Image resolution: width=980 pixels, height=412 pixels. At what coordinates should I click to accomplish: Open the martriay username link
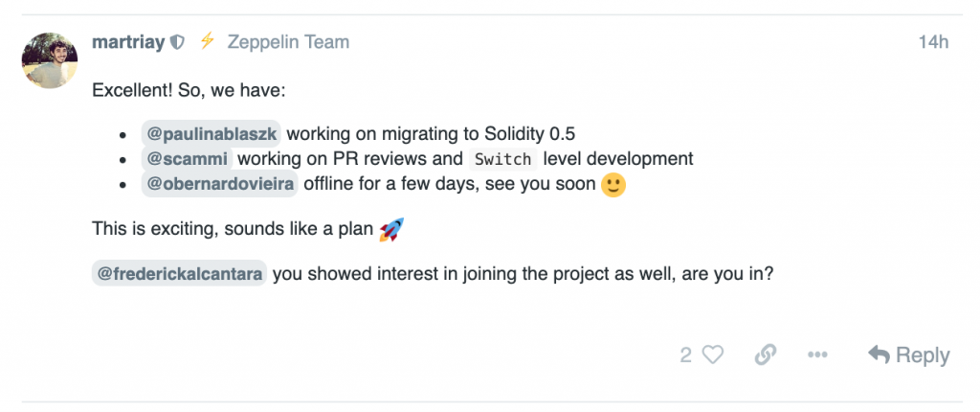[128, 42]
